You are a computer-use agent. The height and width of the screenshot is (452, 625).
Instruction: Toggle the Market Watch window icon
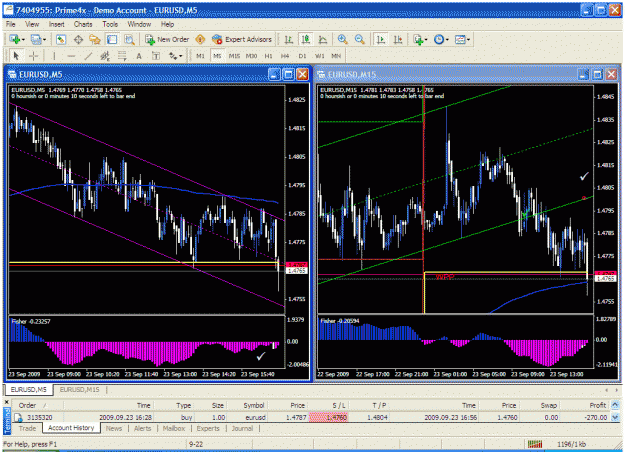61,39
